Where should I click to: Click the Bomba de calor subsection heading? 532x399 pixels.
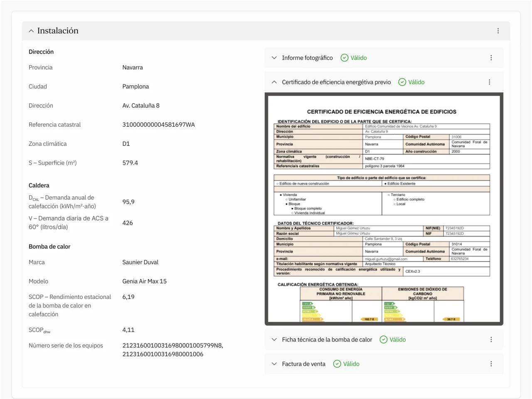click(49, 246)
